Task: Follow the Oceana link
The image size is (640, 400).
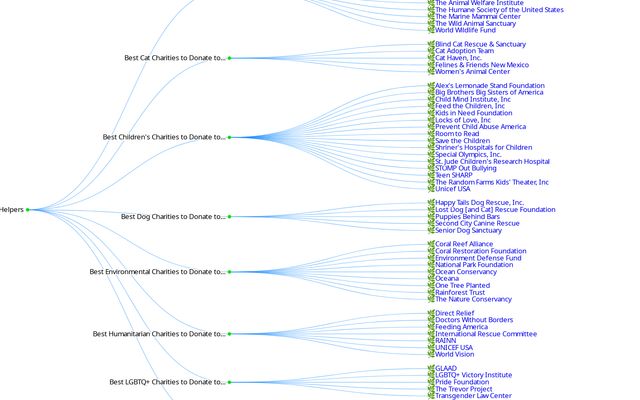Action: [447, 278]
